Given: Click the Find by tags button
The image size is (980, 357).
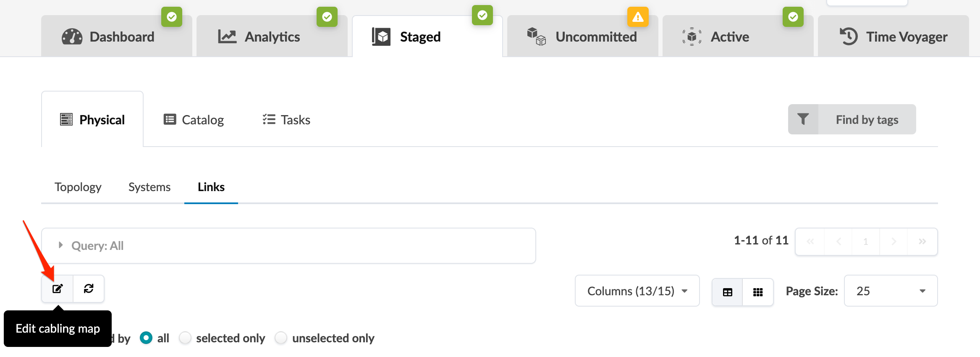Looking at the screenshot, I should [867, 120].
